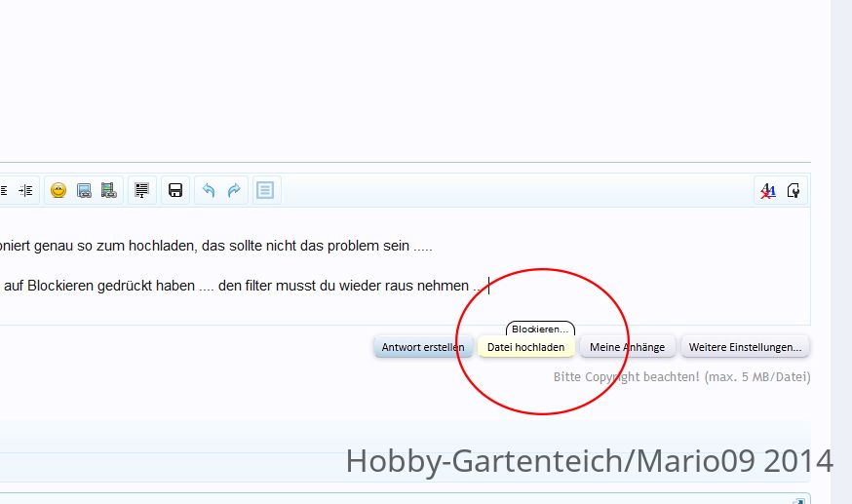Image resolution: width=852 pixels, height=504 pixels.
Task: Open Weitere Einstellungen...
Action: (x=746, y=347)
